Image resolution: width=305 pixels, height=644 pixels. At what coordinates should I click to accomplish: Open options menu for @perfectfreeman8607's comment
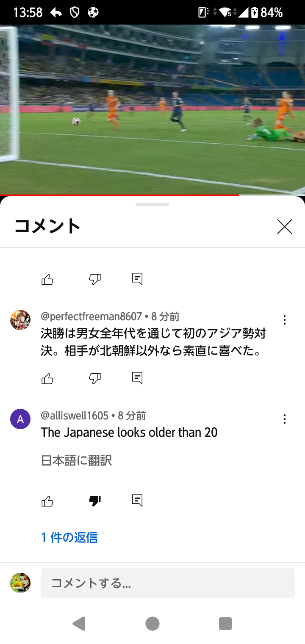coord(285,320)
